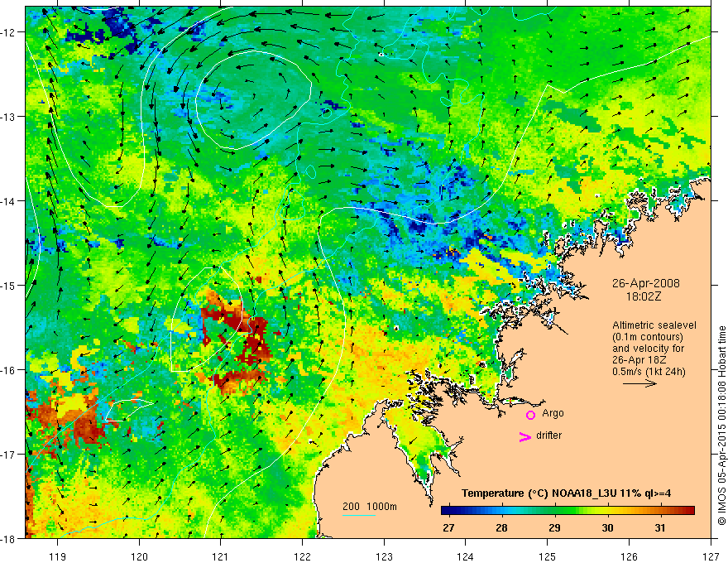Click the 'and velocity for' legend line

(648, 349)
